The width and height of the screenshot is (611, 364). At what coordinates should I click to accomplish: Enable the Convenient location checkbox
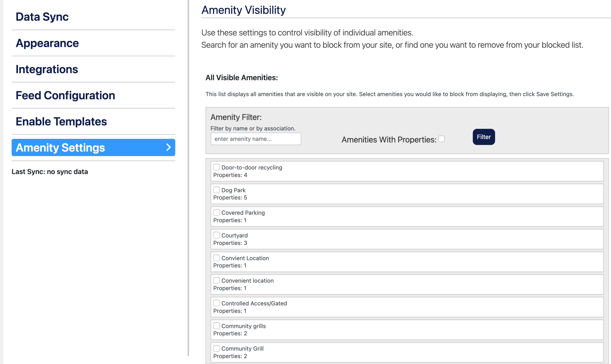coord(216,280)
